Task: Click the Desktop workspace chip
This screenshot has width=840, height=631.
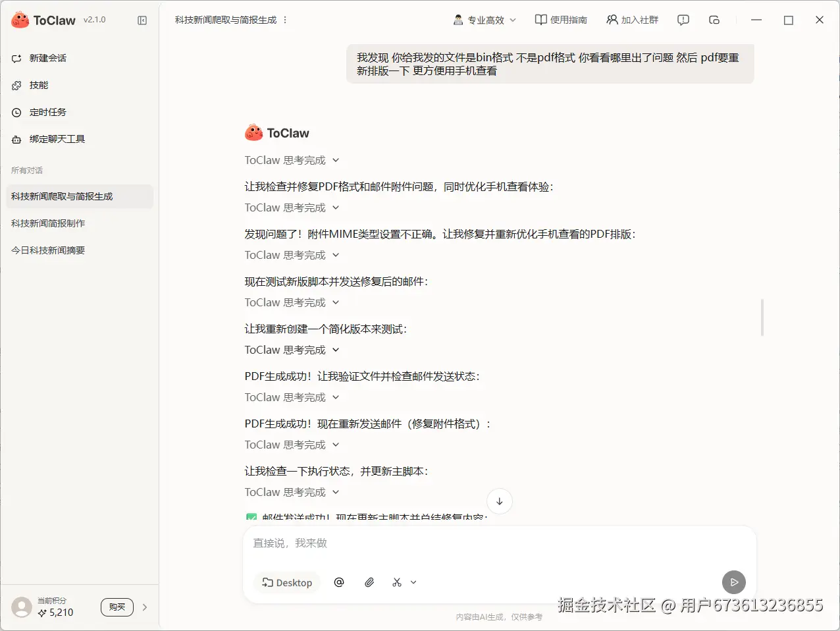Action: pyautogui.click(x=287, y=582)
